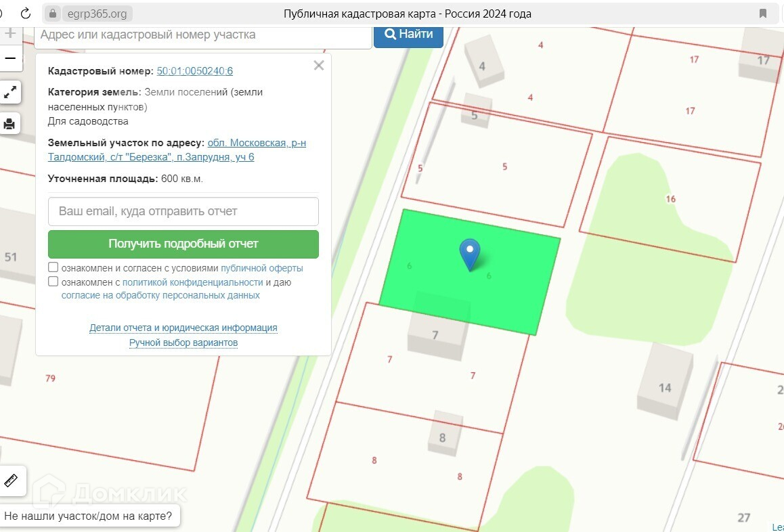Screen dimensions: 784x532
Task: Check the public offer agreement checkbox
Action: [x=53, y=267]
